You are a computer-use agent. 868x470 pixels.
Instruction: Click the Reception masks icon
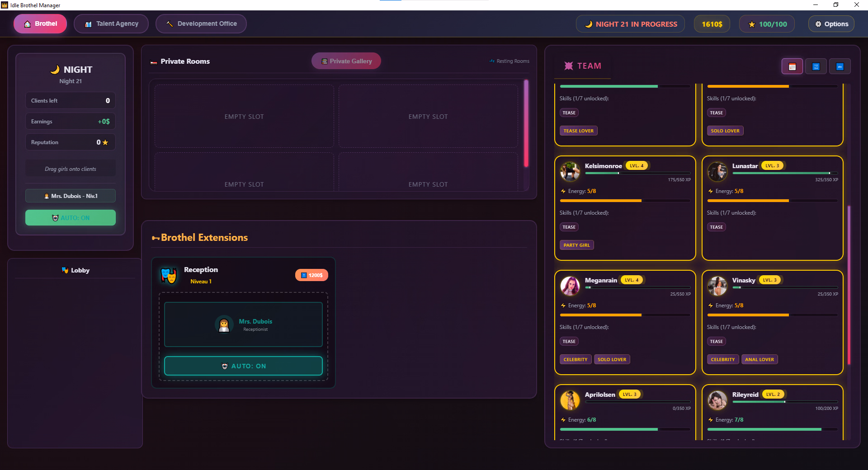pyautogui.click(x=169, y=275)
